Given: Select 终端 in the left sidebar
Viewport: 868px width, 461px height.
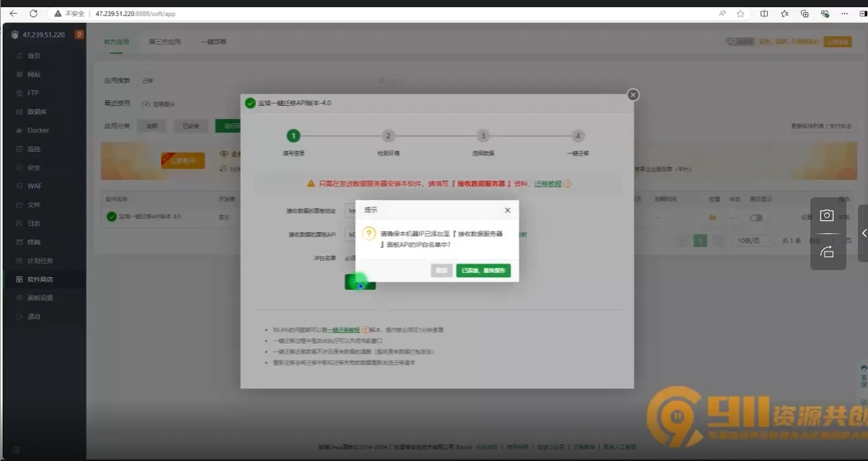Looking at the screenshot, I should point(34,242).
